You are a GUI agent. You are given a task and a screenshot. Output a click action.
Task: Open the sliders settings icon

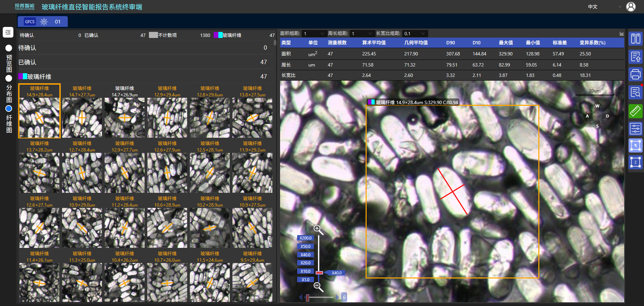[x=635, y=129]
